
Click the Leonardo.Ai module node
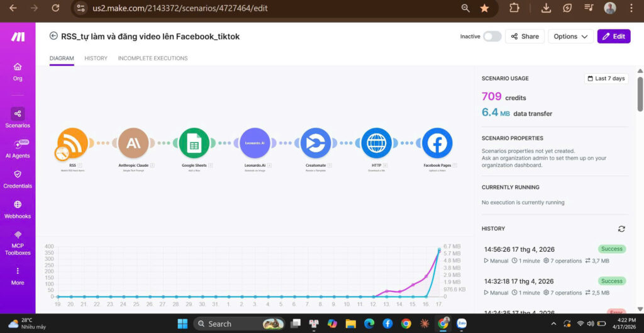255,143
